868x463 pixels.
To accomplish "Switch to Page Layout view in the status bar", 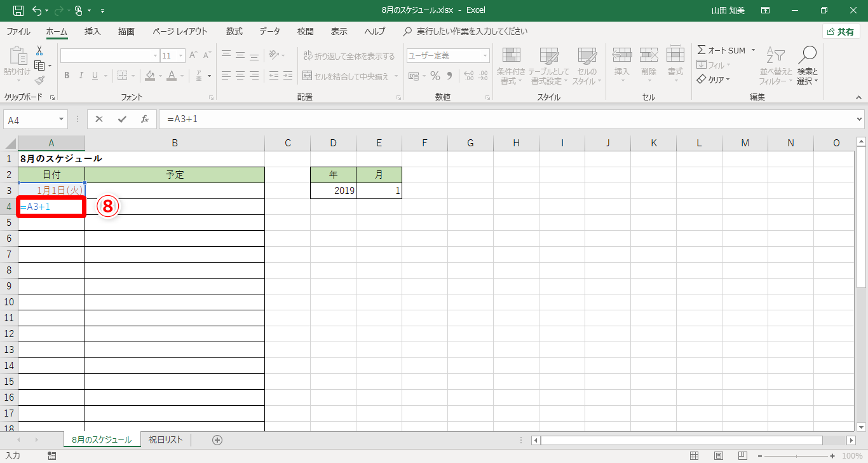I will 718,455.
